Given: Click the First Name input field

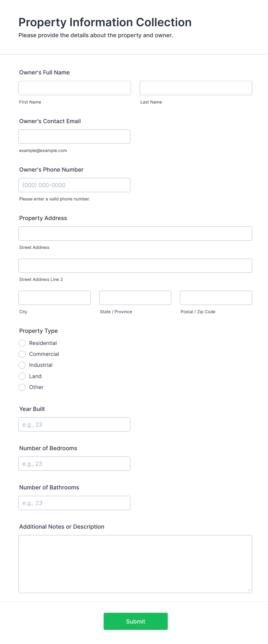Looking at the screenshot, I should (74, 88).
